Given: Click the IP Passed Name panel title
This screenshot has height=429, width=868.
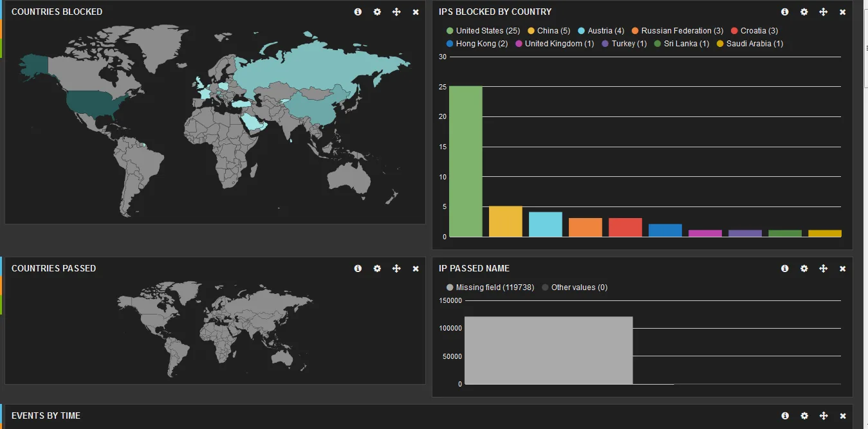Looking at the screenshot, I should tap(475, 269).
